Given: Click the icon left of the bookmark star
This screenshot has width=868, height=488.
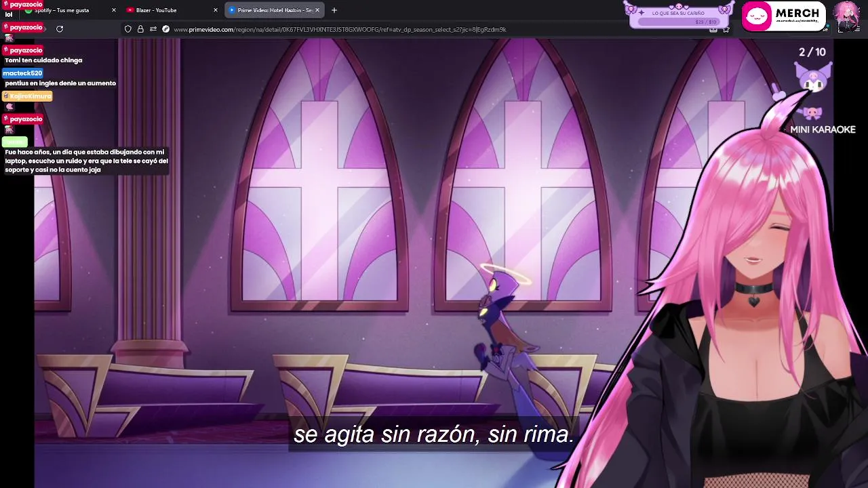Looking at the screenshot, I should coord(713,29).
